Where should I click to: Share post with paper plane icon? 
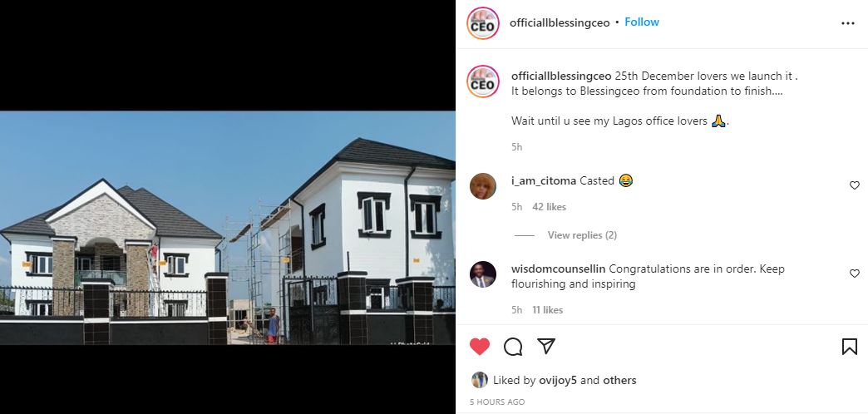[x=546, y=347]
